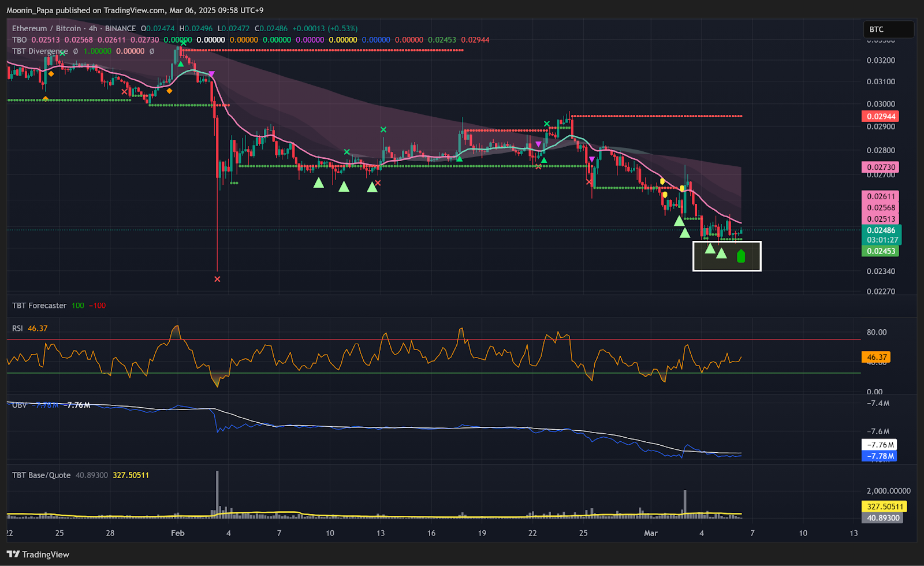Click the green 0.02453 price label

click(881, 251)
